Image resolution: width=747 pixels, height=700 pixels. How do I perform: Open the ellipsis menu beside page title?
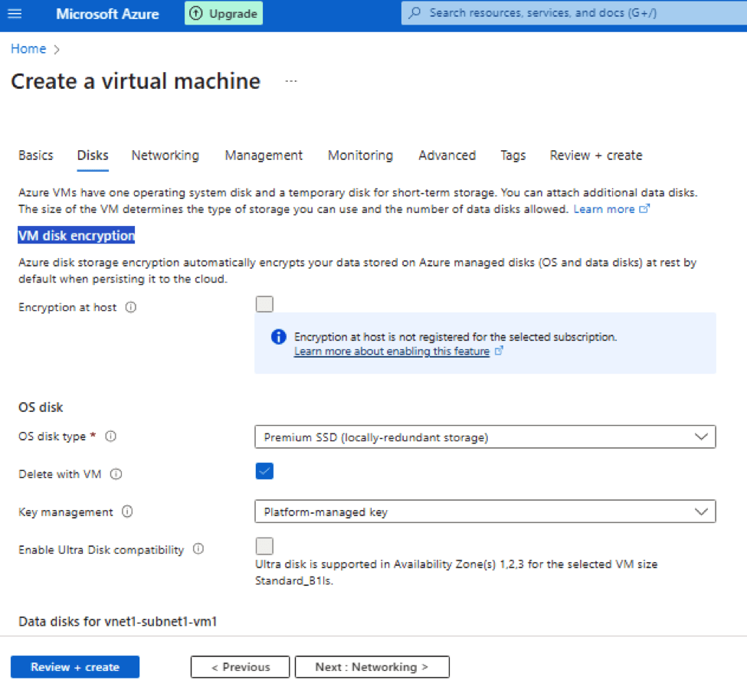pyautogui.click(x=291, y=81)
